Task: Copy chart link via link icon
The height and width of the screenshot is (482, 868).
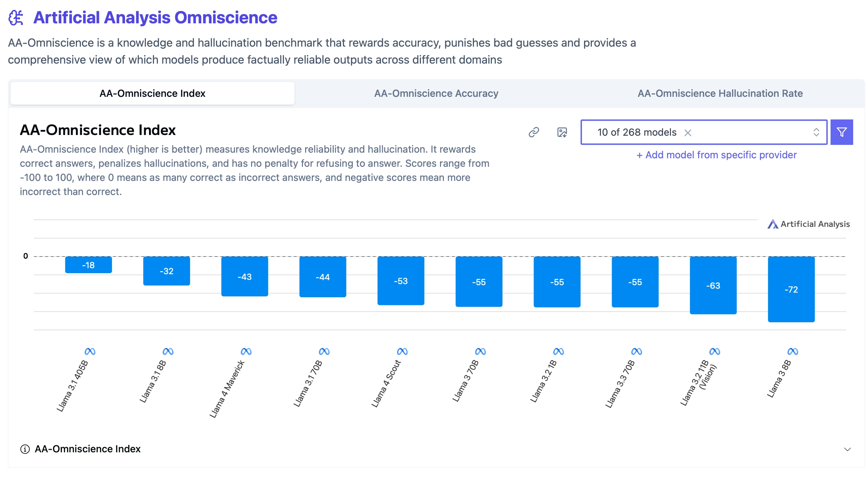Action: coord(534,132)
